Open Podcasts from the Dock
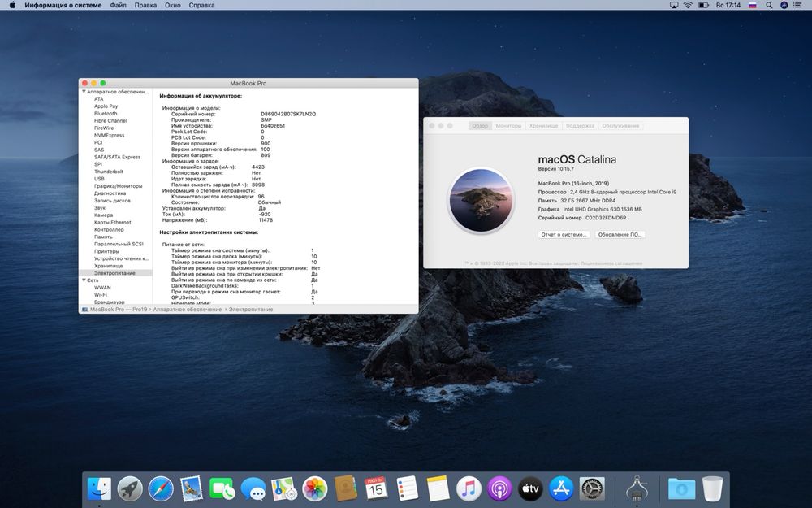The width and height of the screenshot is (812, 508). (x=499, y=488)
